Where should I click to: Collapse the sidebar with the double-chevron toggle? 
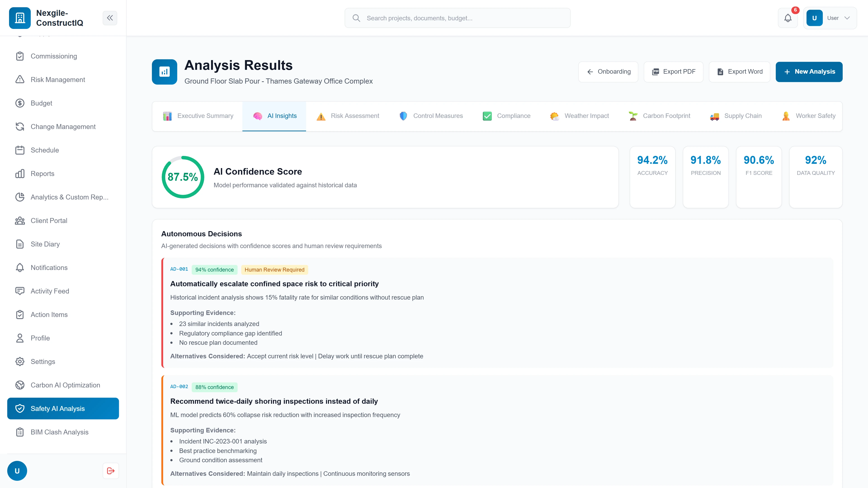pyautogui.click(x=110, y=18)
